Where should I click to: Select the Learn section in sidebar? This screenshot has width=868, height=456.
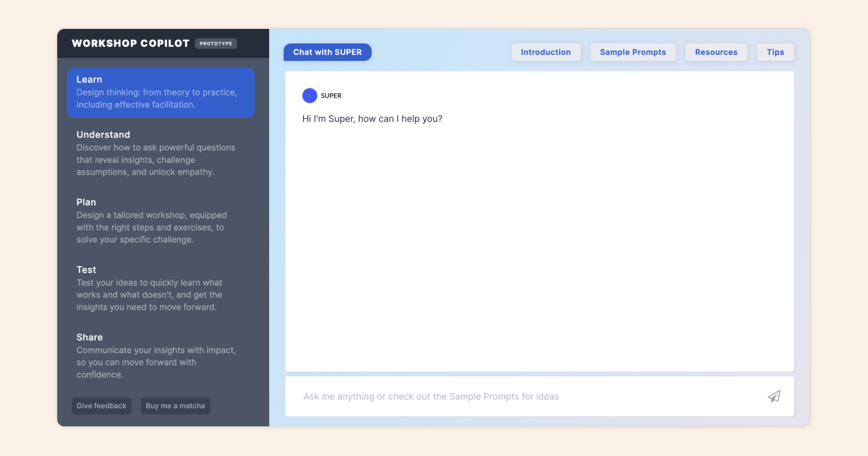(161, 92)
